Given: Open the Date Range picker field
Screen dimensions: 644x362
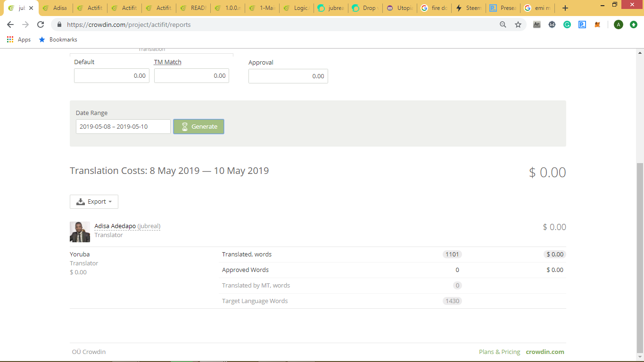Looking at the screenshot, I should click(x=123, y=126).
